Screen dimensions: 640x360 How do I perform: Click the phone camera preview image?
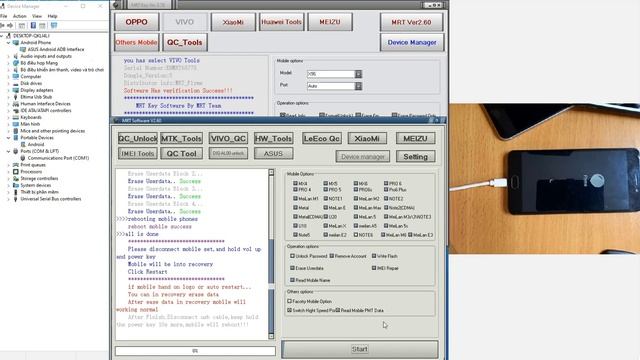(x=544, y=178)
